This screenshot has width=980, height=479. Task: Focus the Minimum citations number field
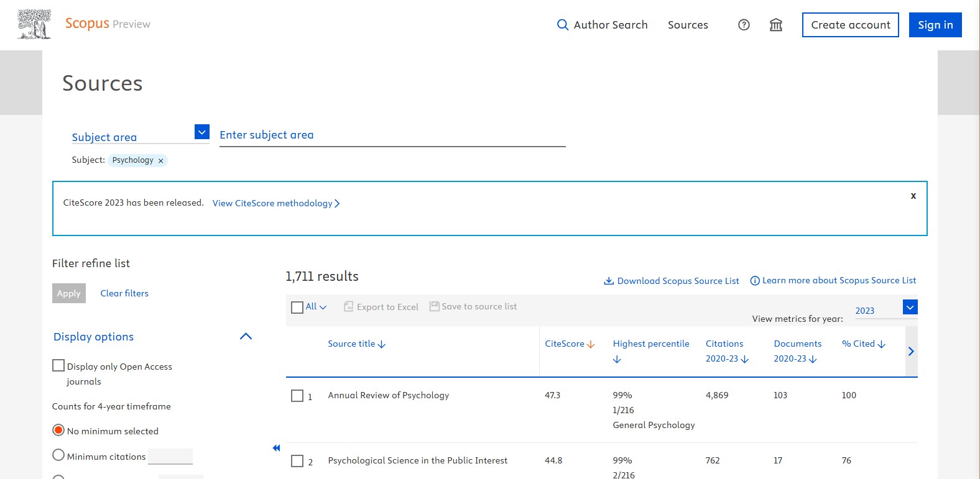[x=170, y=456]
